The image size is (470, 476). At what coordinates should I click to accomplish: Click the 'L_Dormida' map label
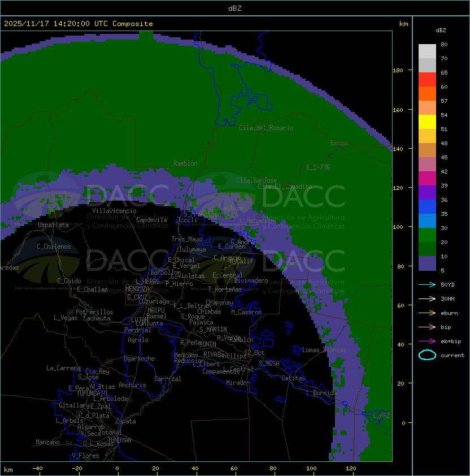click(321, 393)
